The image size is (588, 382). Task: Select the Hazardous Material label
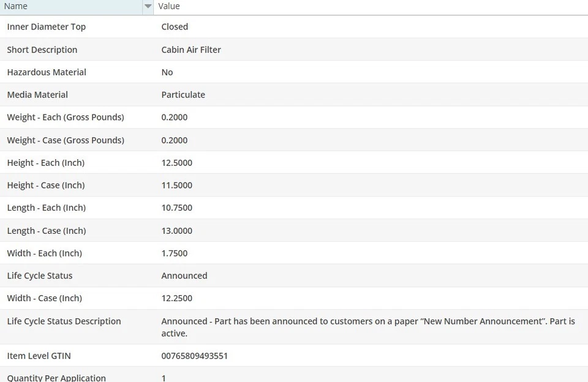47,72
